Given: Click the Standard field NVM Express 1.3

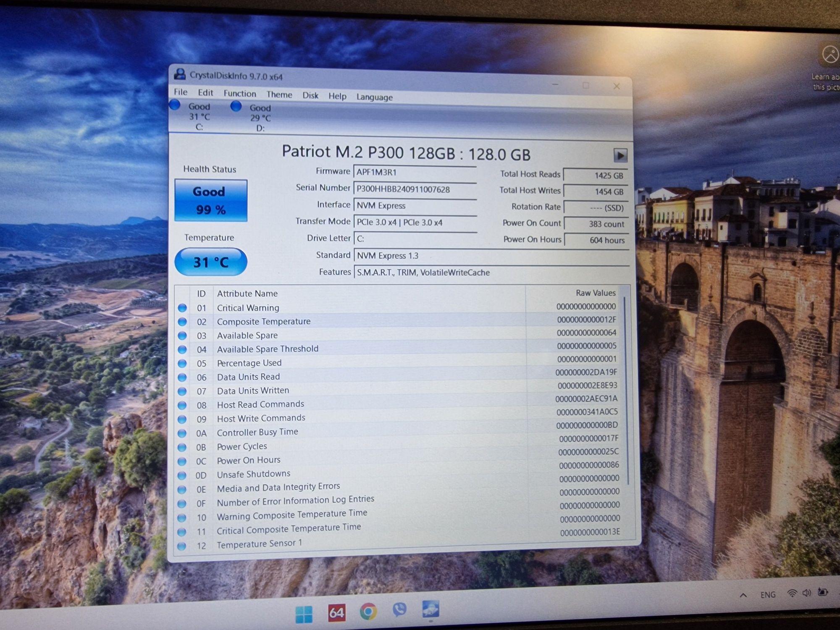Looking at the screenshot, I should pyautogui.click(x=491, y=256).
